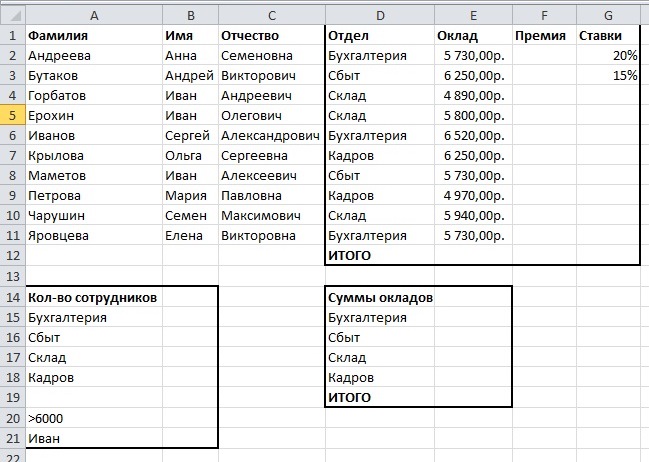Viewport: 649px width, 462px height.
Task: Select cell with 'Маметов'
Action: point(94,176)
